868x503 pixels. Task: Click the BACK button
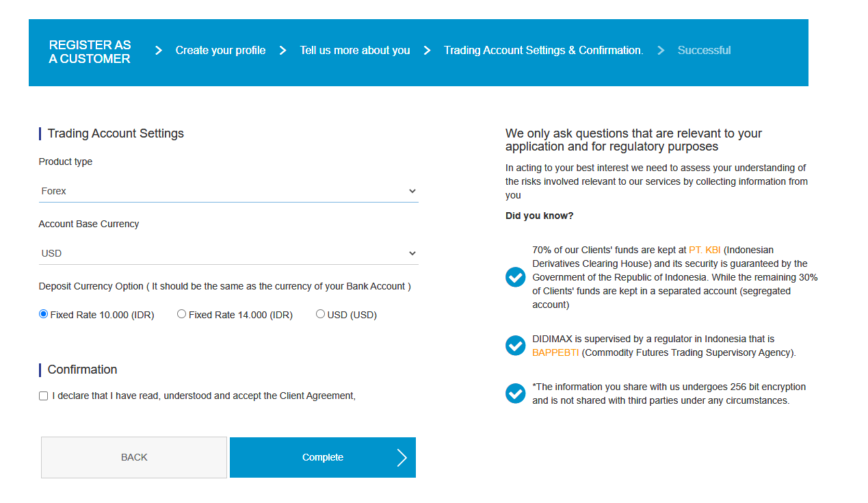click(x=134, y=457)
